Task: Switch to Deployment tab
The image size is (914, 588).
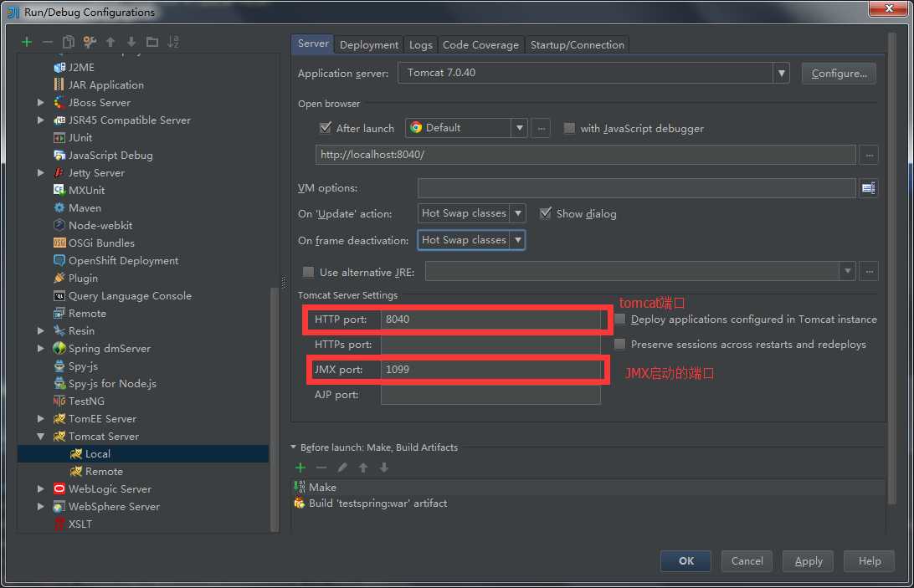Action: point(369,45)
